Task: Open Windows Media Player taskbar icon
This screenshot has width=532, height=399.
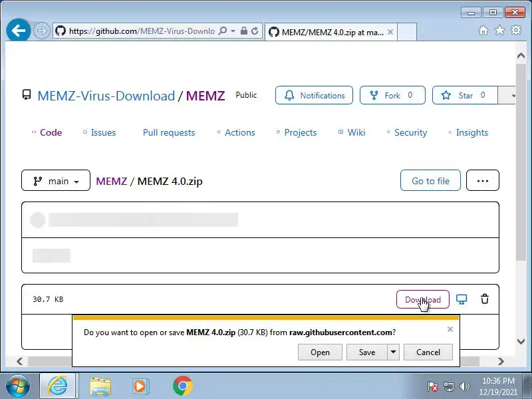Action: point(140,386)
